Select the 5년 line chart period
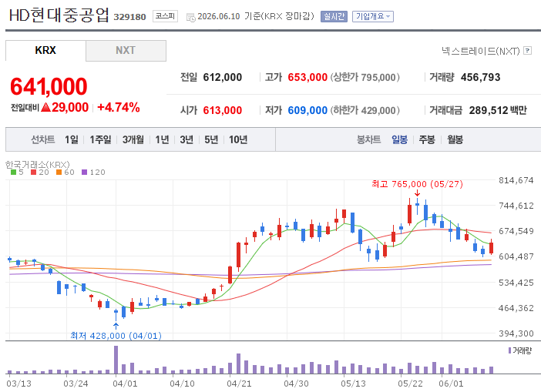The height and width of the screenshot is (392, 541). pyautogui.click(x=211, y=139)
